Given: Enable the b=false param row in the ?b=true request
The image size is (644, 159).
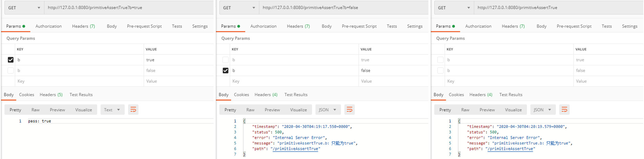Looking at the screenshot, I should click(x=11, y=70).
